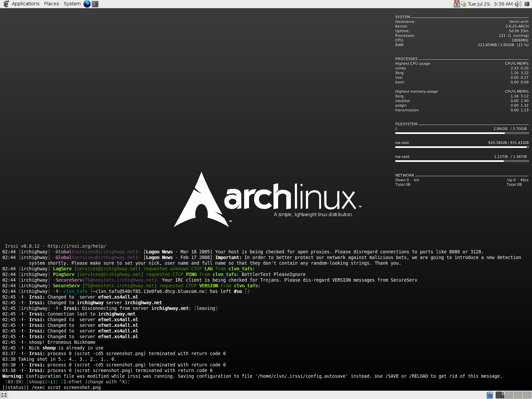Click the 'transmission' process row
This screenshot has height=399, width=532.
462,110
